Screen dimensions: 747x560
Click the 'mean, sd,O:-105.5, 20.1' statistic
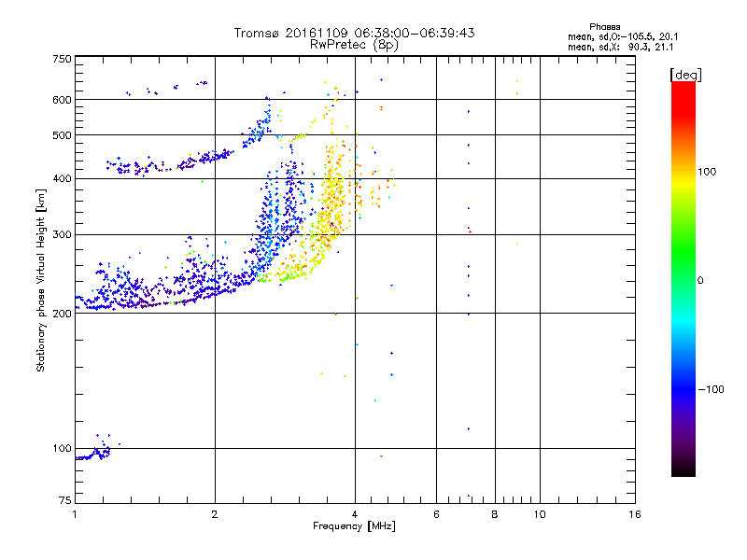click(623, 36)
